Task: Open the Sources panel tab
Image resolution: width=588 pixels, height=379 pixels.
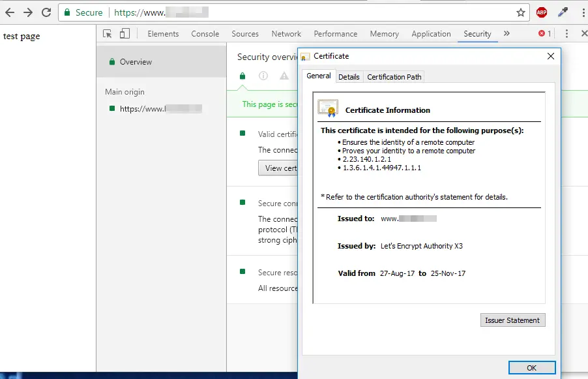Action: [245, 34]
